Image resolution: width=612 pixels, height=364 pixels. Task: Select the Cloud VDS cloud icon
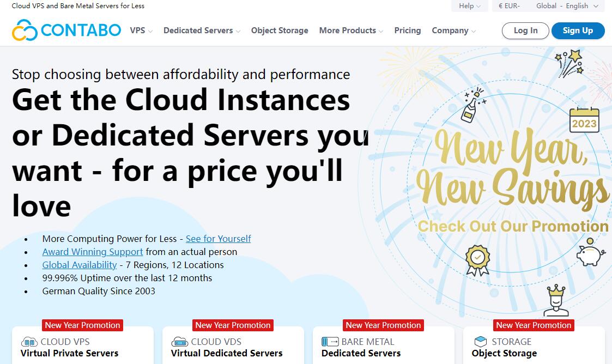point(179,342)
